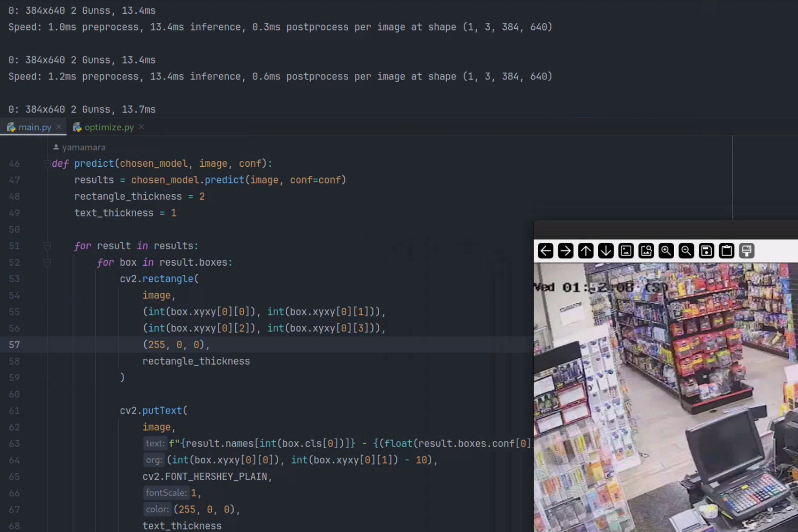Click line number 57 in the gutter
Viewport: 798px width, 532px height.
14,345
